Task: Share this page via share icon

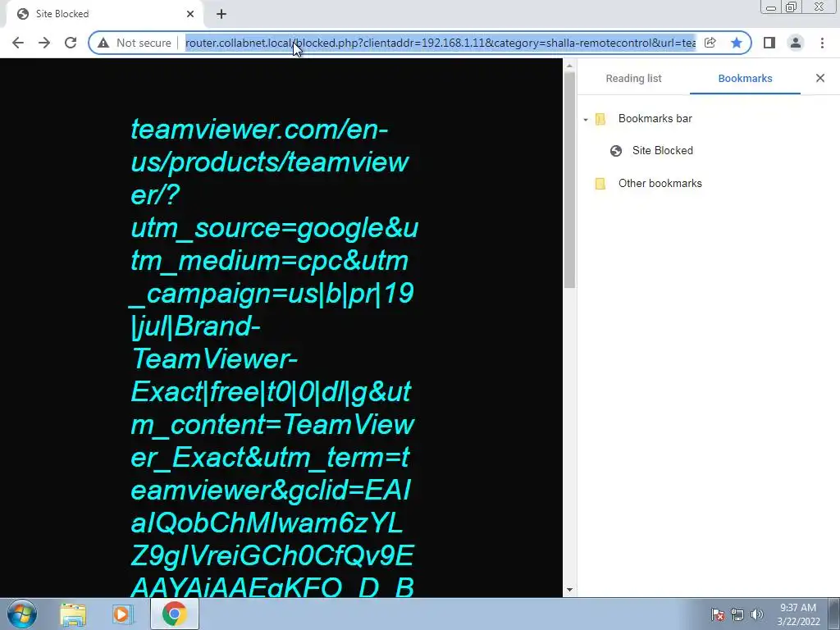Action: (x=710, y=43)
